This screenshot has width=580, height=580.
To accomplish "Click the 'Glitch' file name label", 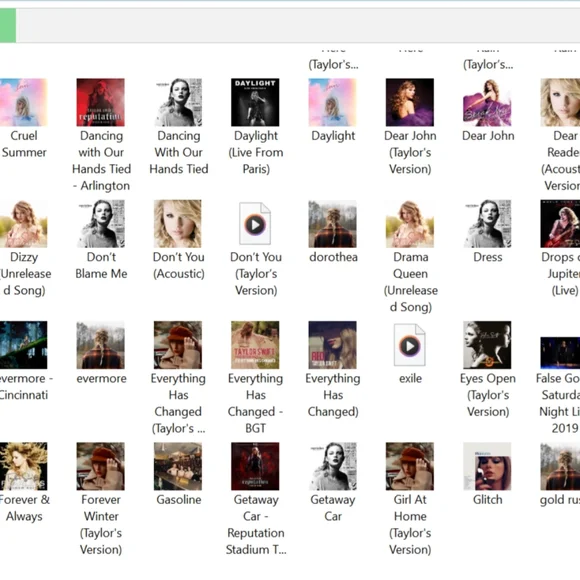I will click(x=488, y=500).
